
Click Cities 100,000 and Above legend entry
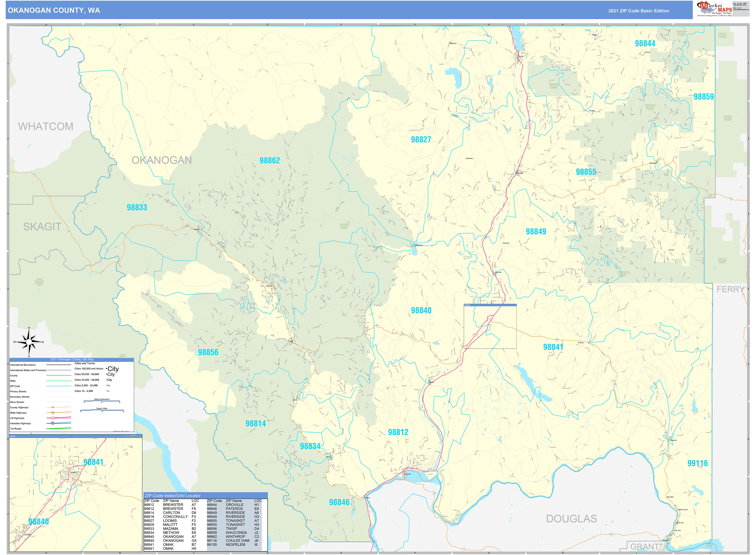click(89, 369)
